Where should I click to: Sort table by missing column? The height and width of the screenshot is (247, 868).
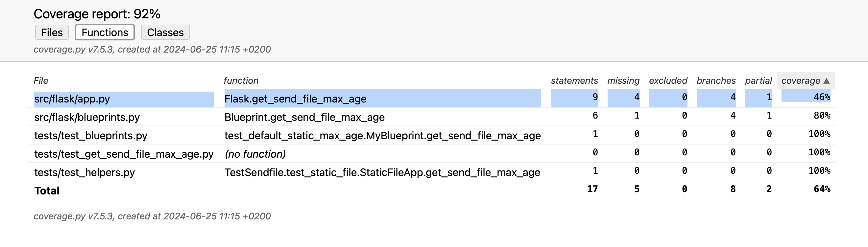[x=623, y=81]
